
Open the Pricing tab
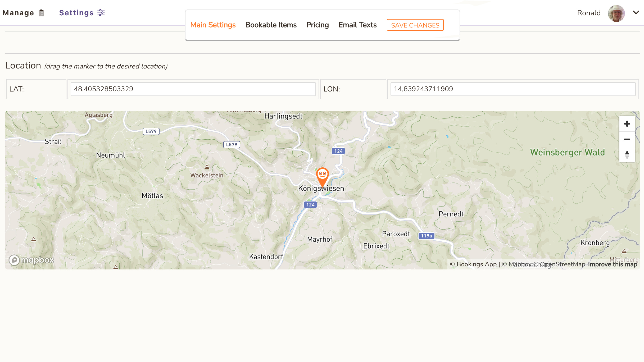coord(317,25)
